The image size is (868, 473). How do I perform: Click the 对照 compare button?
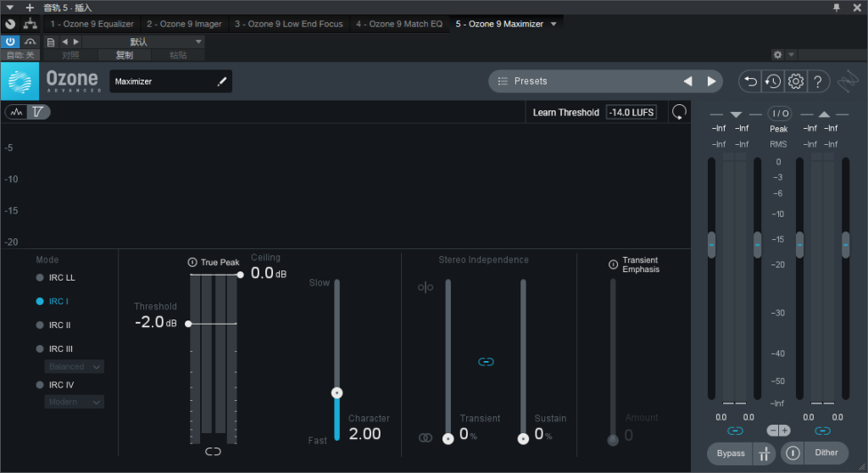(x=70, y=55)
